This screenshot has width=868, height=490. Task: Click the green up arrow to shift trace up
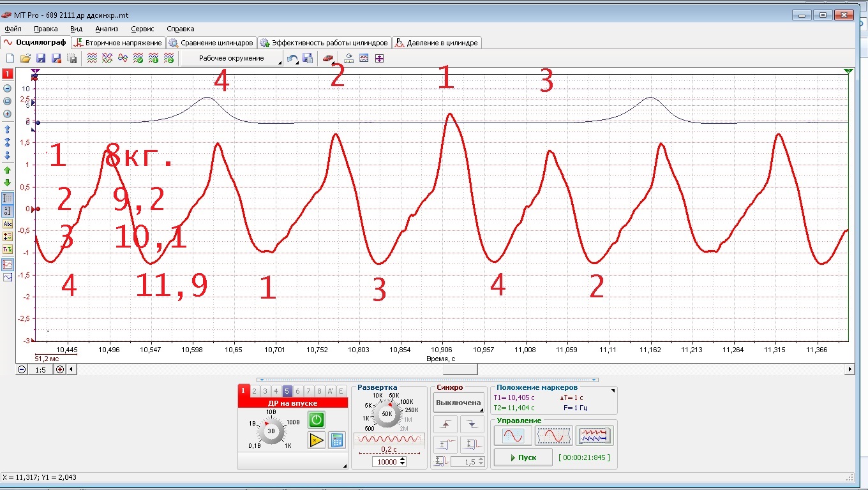point(8,170)
